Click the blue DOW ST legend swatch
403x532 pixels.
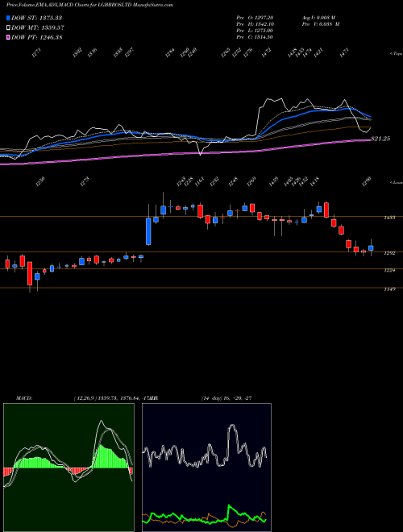[x=8, y=18]
